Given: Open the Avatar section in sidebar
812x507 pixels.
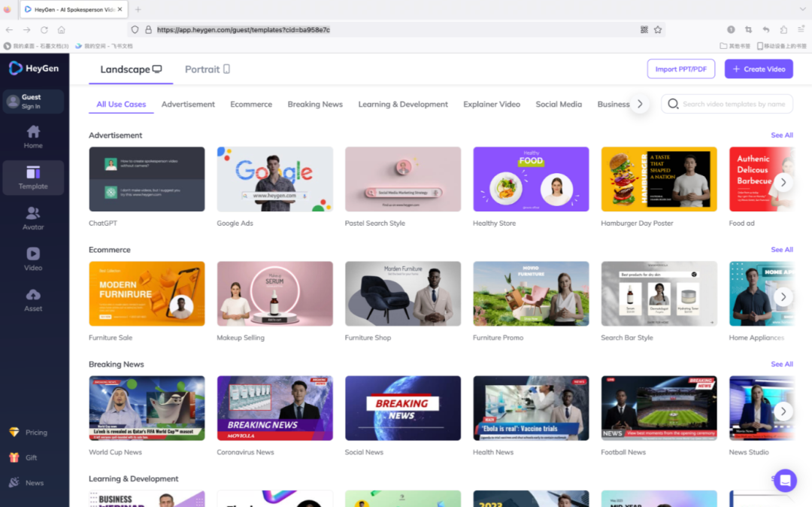Looking at the screenshot, I should point(33,219).
